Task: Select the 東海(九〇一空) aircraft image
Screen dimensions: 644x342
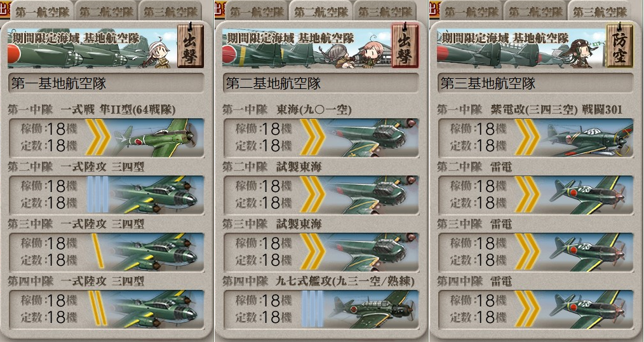Action: (372, 137)
